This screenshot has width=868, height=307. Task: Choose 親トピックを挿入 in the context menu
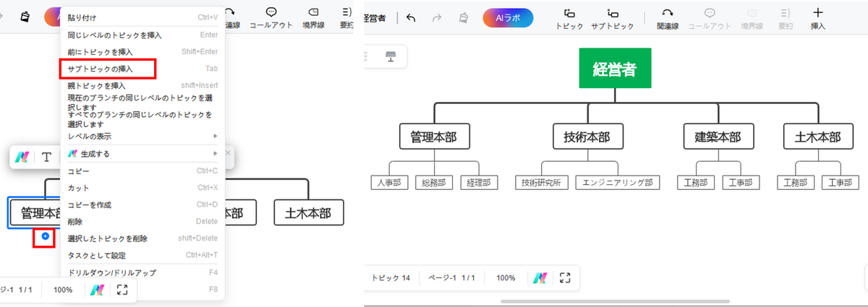tap(142, 85)
